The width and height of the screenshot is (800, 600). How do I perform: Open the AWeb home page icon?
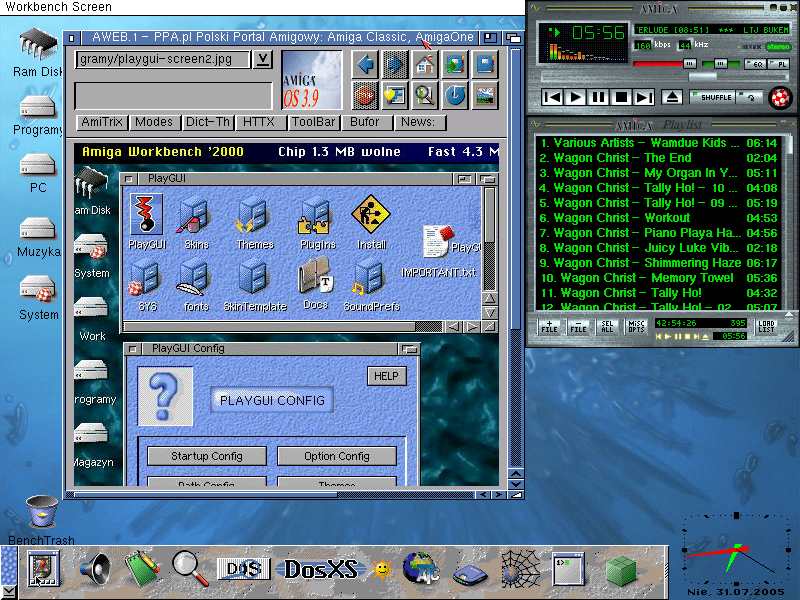[x=425, y=64]
